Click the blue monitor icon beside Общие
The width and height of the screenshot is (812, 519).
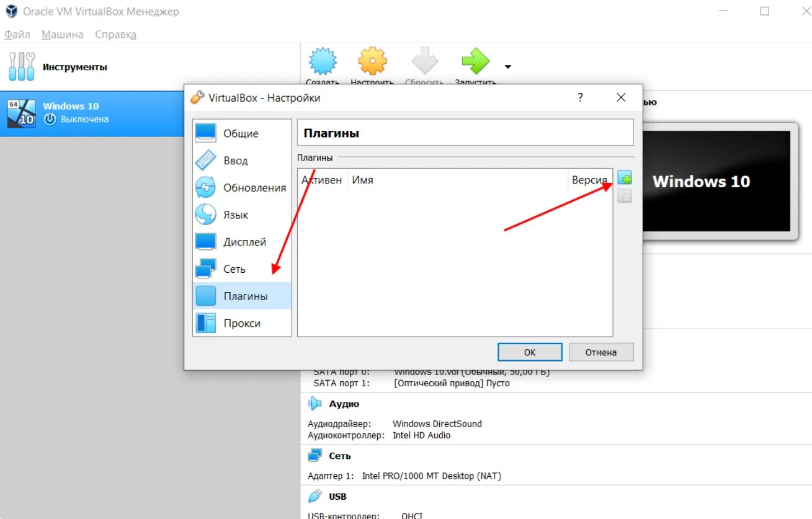click(205, 133)
